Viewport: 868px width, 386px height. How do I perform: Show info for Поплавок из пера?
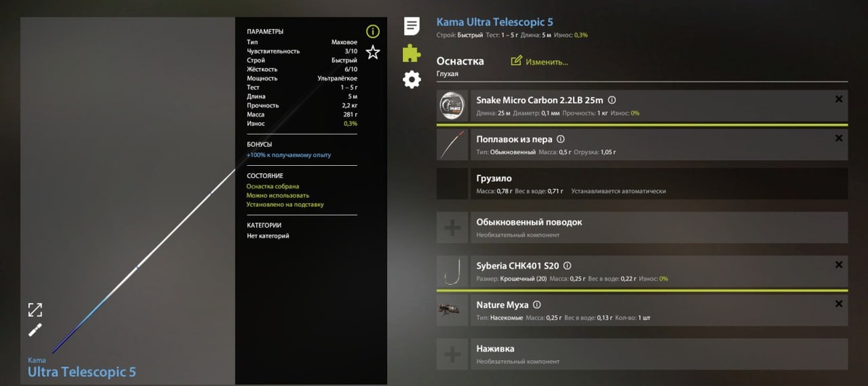(x=560, y=139)
